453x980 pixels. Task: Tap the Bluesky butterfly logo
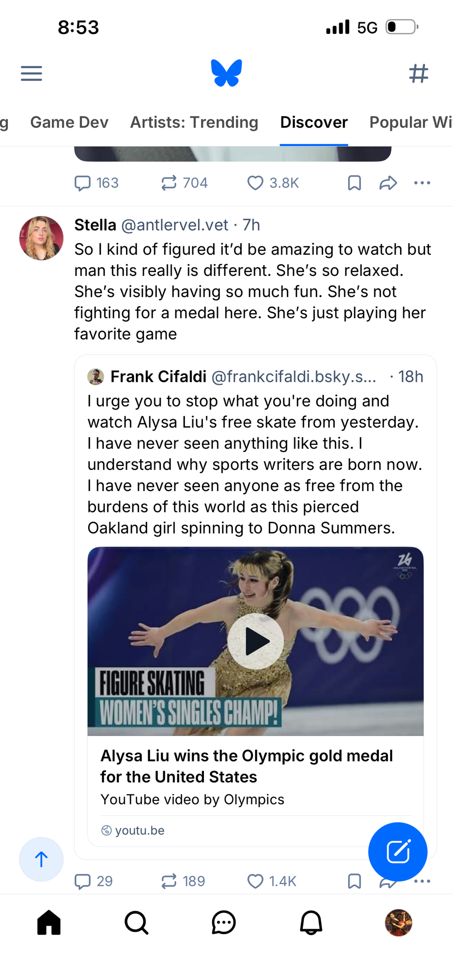pos(226,73)
